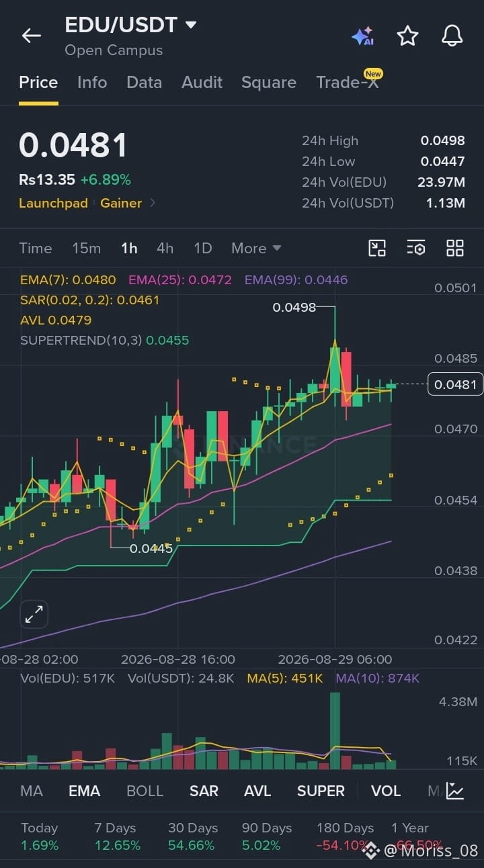The image size is (484, 868).
Task: Go back with the left arrow
Action: coord(32,36)
